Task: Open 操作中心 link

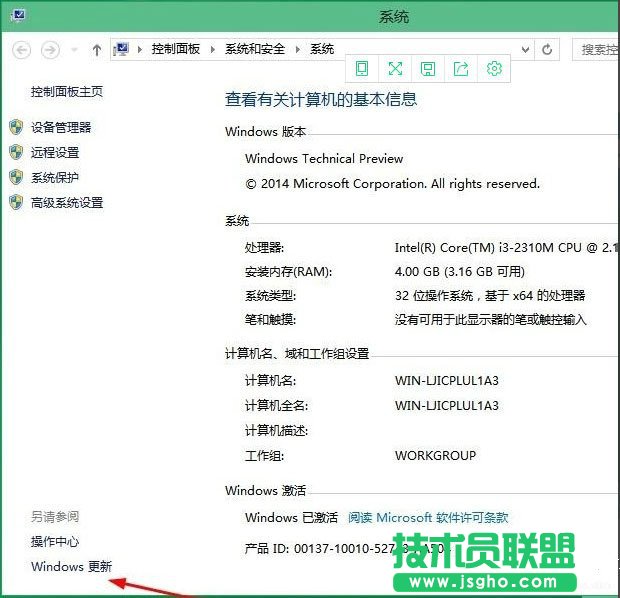Action: point(55,541)
